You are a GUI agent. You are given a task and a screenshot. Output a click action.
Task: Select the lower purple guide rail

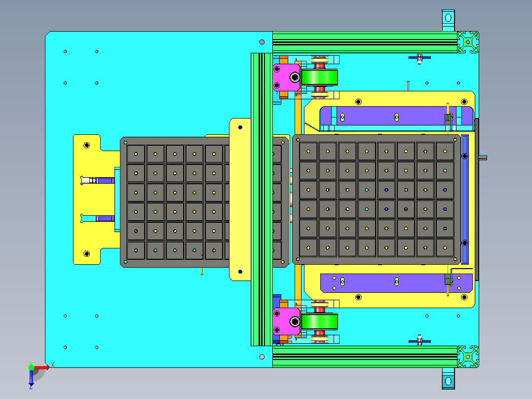tap(396, 283)
